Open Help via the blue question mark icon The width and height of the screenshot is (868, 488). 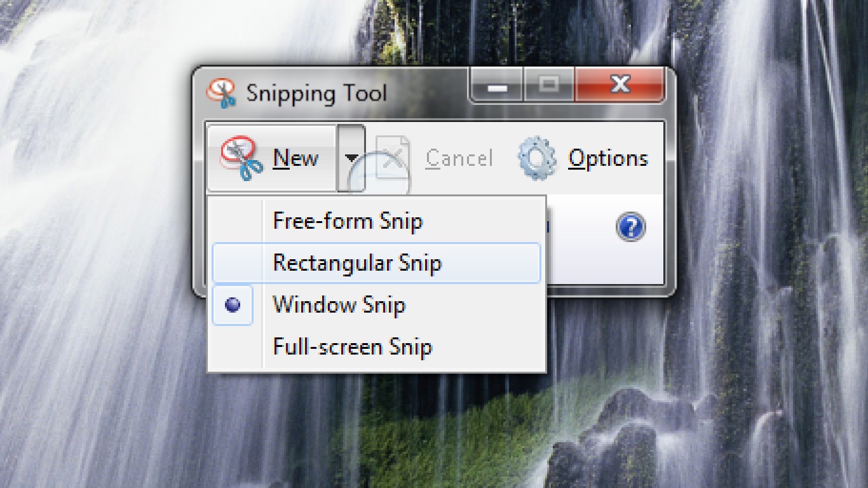pos(630,227)
